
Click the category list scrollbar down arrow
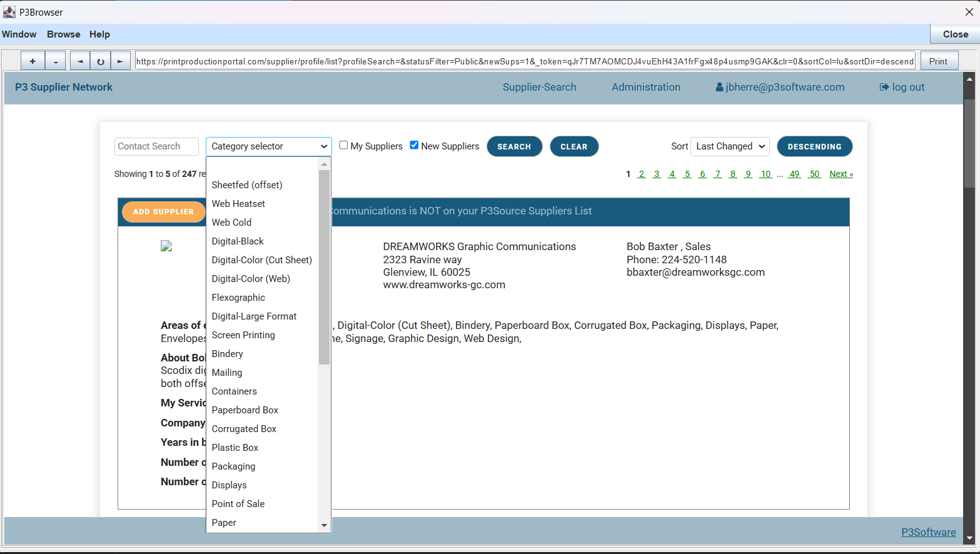324,525
